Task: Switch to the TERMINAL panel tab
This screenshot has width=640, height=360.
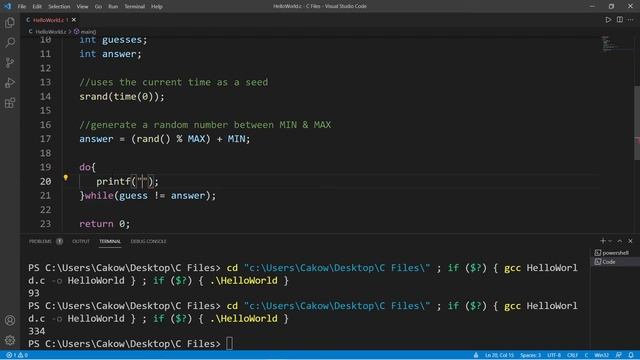Action: click(110, 241)
